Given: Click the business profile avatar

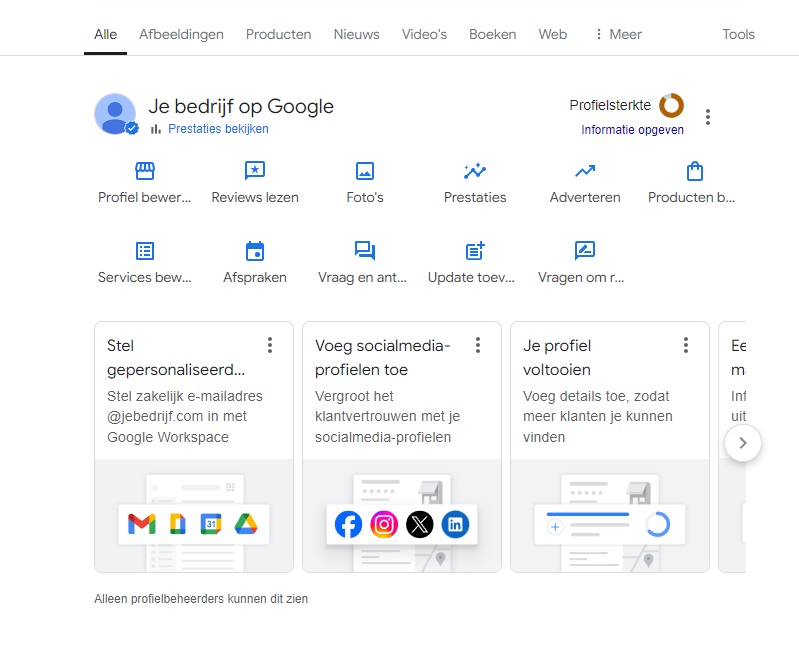Looking at the screenshot, I should pyautogui.click(x=116, y=114).
